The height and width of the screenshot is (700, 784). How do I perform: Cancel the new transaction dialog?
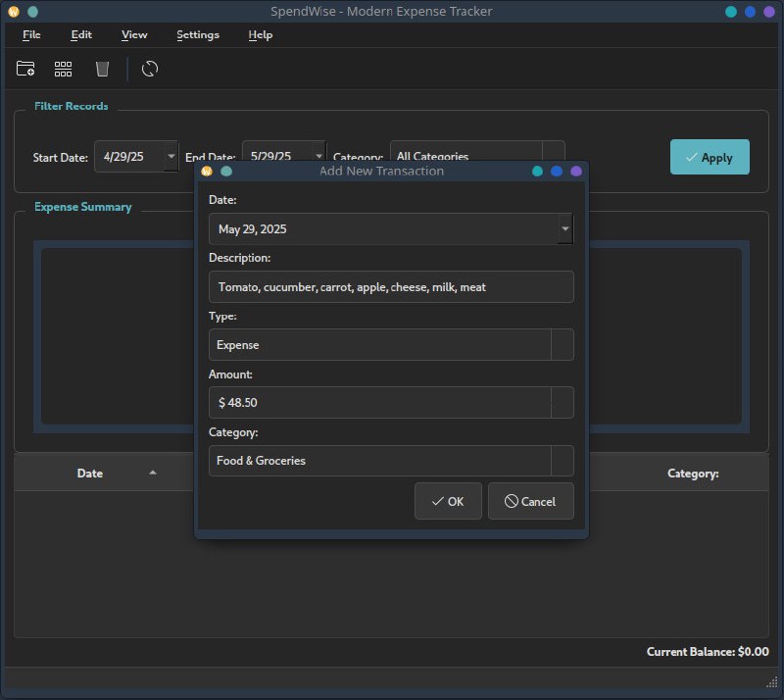tap(531, 501)
